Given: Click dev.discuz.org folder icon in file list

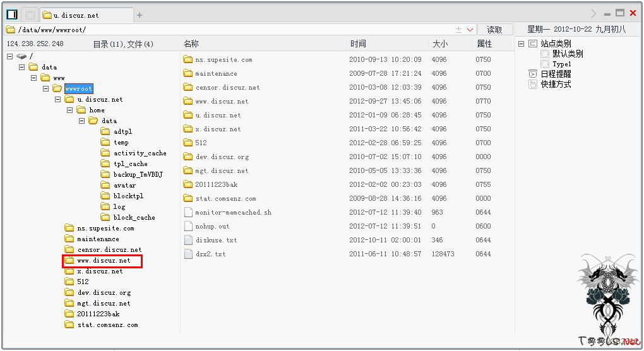Looking at the screenshot, I should (188, 157).
